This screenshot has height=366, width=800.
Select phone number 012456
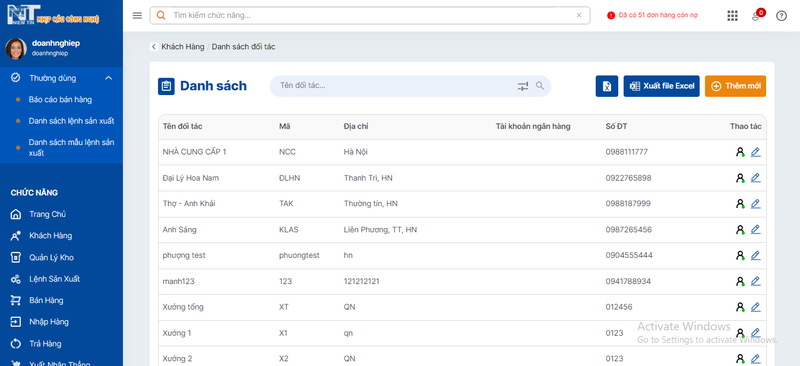pos(619,307)
